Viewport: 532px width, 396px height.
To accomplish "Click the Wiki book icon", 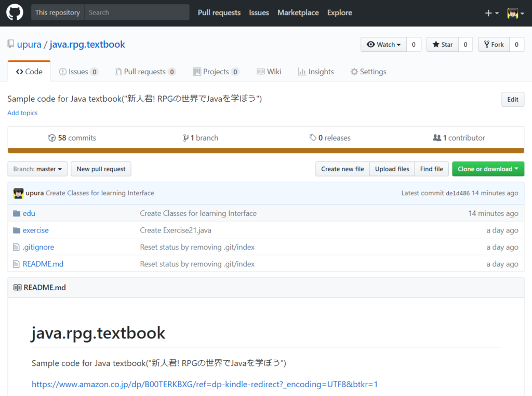I will pos(261,72).
